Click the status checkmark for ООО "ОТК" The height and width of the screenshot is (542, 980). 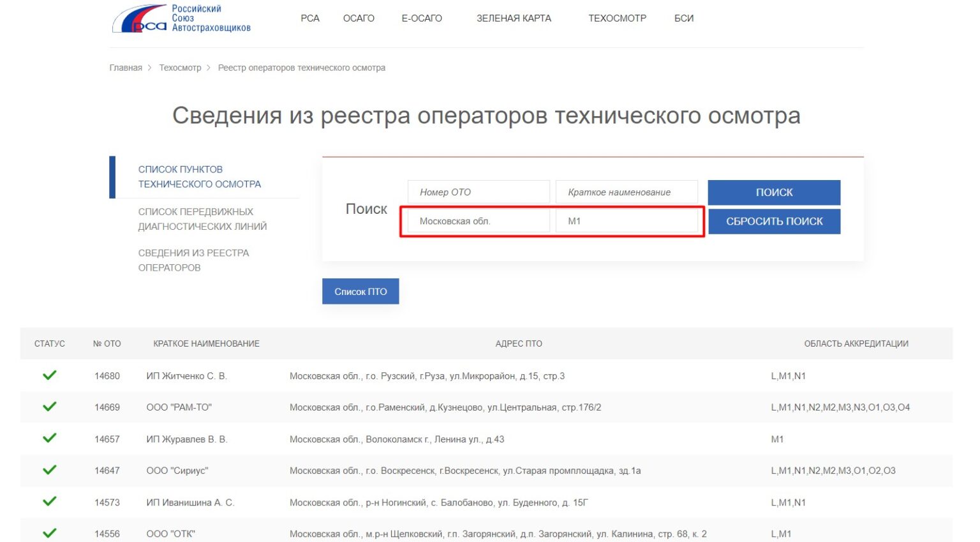[x=49, y=533]
